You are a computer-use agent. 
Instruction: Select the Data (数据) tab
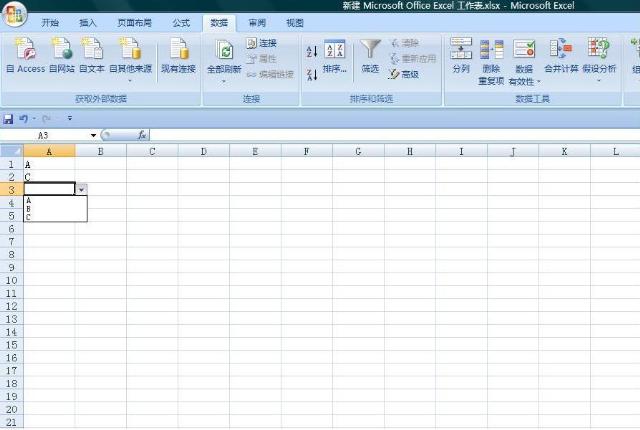point(219,23)
